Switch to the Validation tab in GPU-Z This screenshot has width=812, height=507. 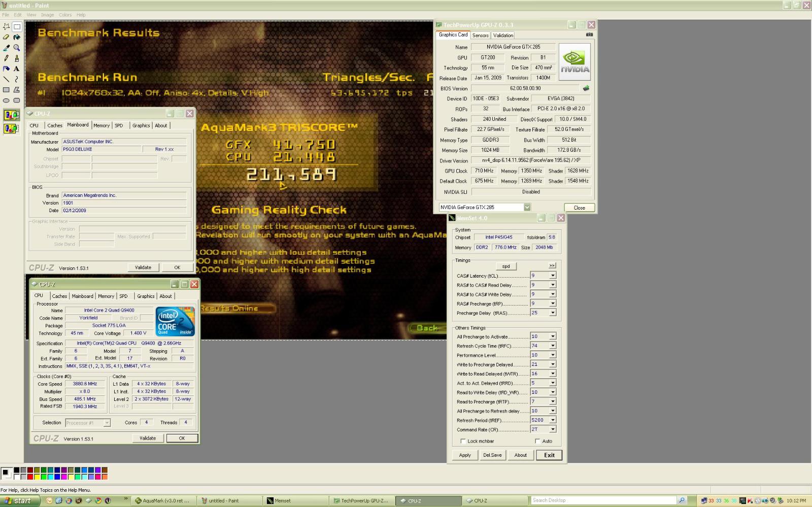[503, 36]
